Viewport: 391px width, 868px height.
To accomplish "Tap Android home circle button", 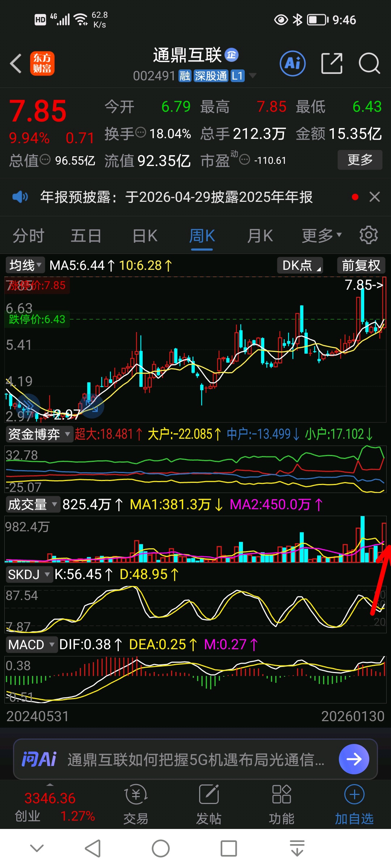I will point(161,848).
